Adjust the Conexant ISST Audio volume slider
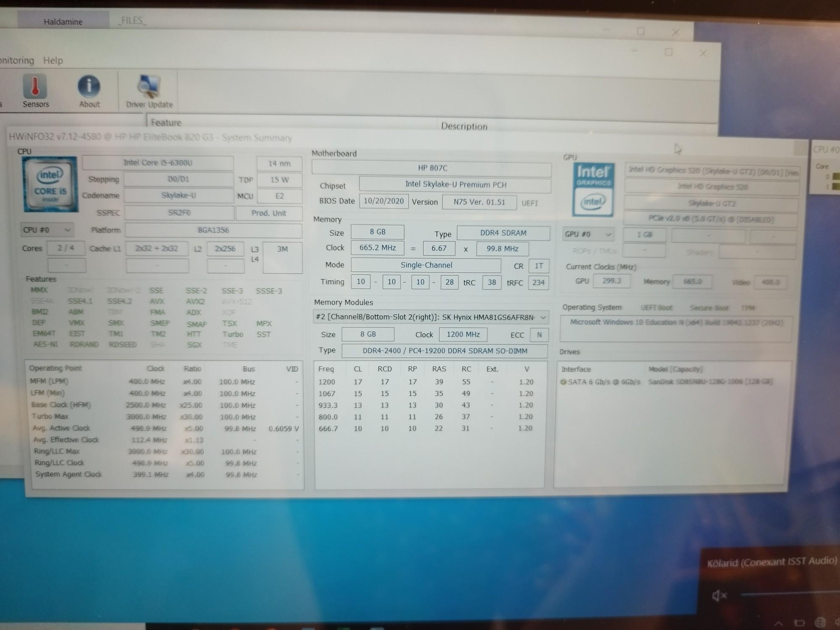840x630 pixels. pyautogui.click(x=790, y=594)
